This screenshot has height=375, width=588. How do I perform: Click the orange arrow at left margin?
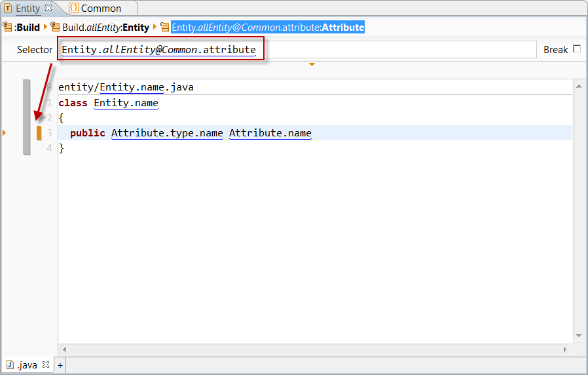(x=5, y=133)
